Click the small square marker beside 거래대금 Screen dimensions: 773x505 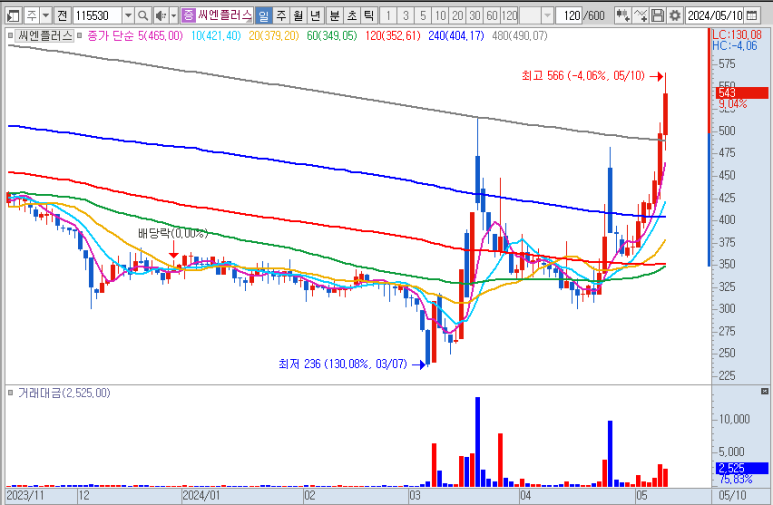click(10, 393)
